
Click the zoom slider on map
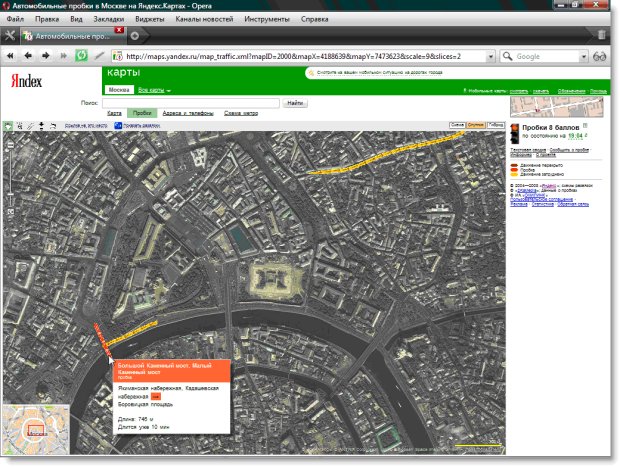coord(11,194)
